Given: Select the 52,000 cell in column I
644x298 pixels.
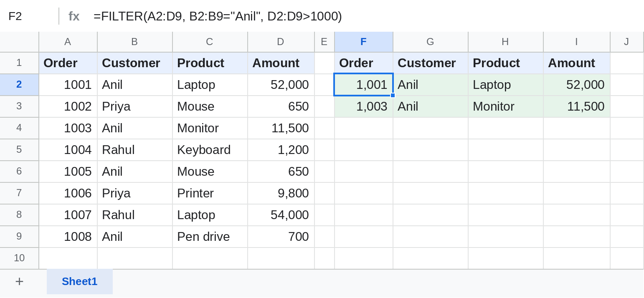Looking at the screenshot, I should coord(577,85).
